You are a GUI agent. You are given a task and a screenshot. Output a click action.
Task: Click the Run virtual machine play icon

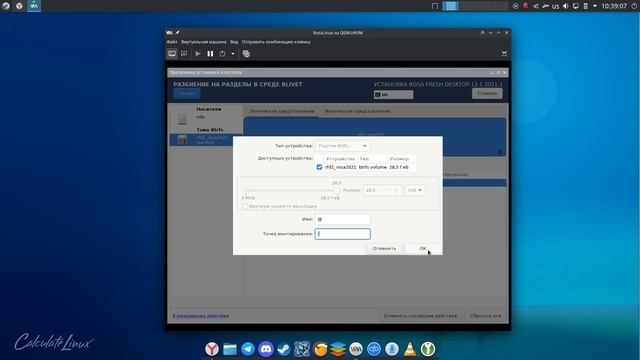(x=198, y=53)
